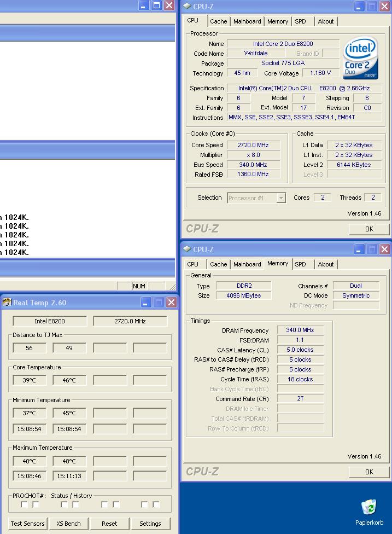
Task: Click the Intel Core 2 Duo logo
Action: coord(361,58)
